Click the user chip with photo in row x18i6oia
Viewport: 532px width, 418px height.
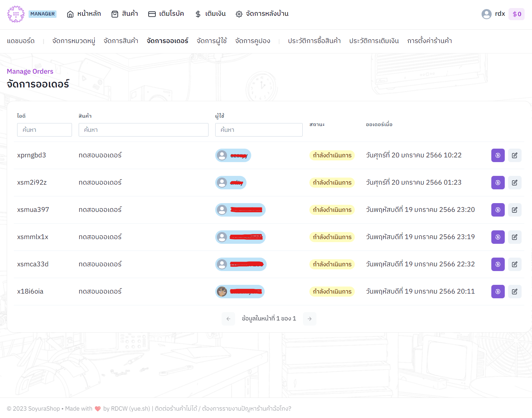(x=240, y=292)
